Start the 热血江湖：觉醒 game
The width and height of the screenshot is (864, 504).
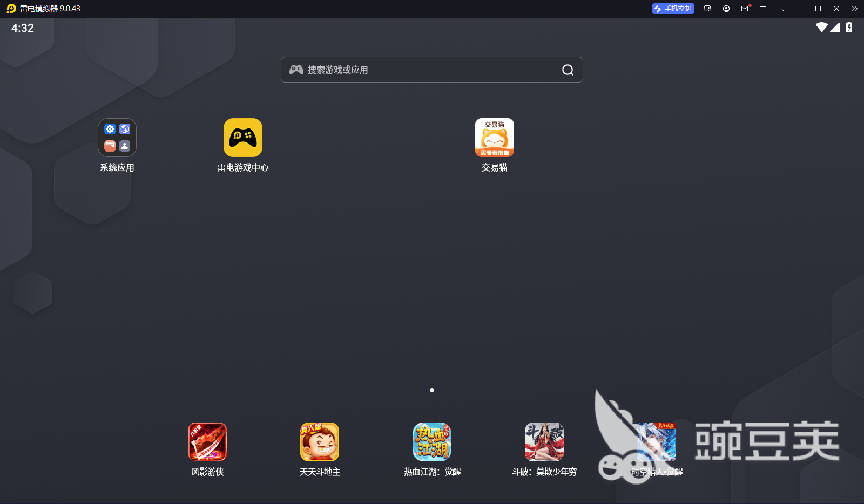tap(432, 442)
